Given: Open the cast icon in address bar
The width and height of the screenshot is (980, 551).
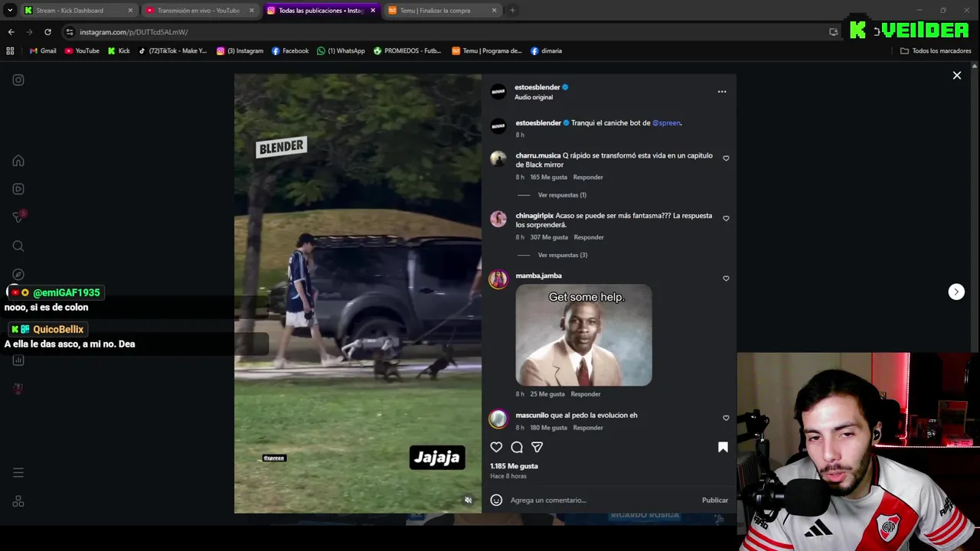Looking at the screenshot, I should click(834, 32).
